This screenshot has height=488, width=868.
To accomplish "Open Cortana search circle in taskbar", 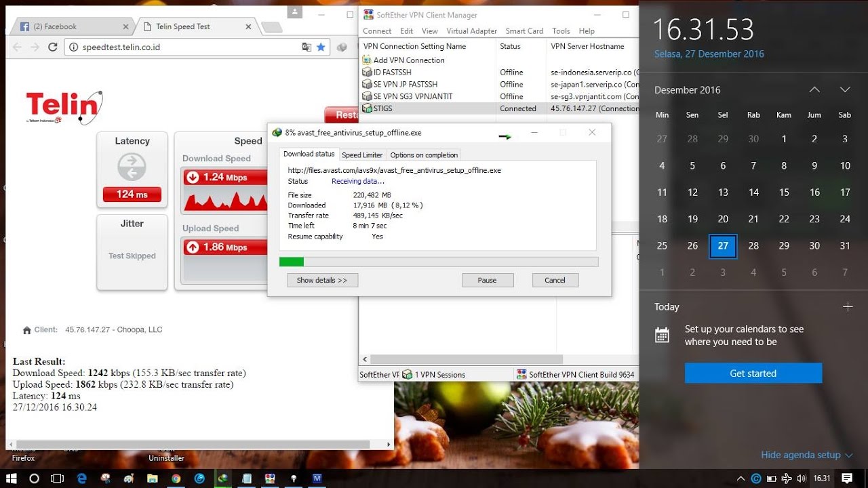I will [x=35, y=478].
